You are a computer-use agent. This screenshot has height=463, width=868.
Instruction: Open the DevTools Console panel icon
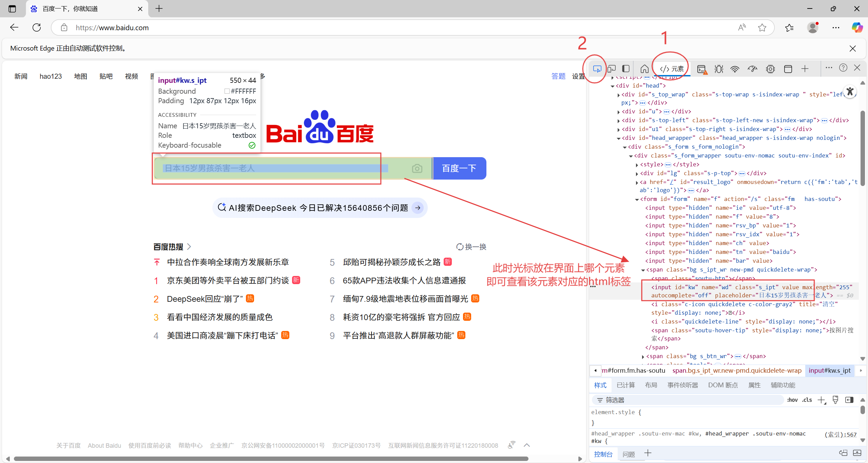click(702, 69)
